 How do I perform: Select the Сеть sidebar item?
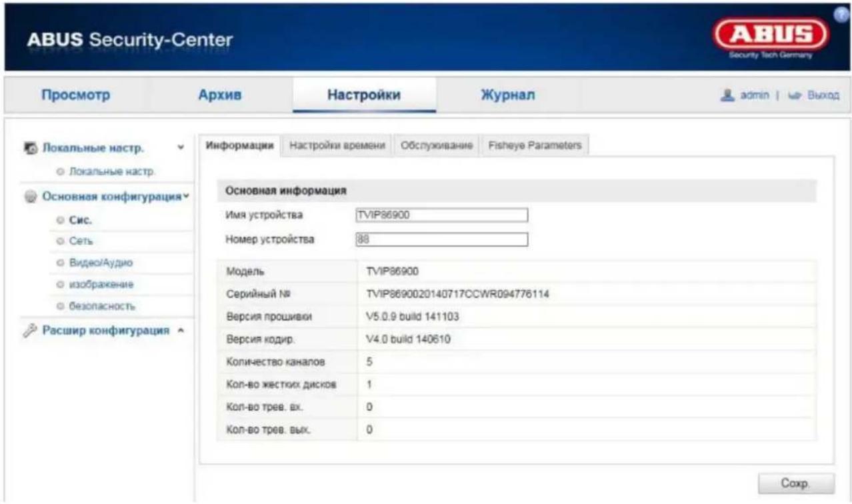[80, 241]
